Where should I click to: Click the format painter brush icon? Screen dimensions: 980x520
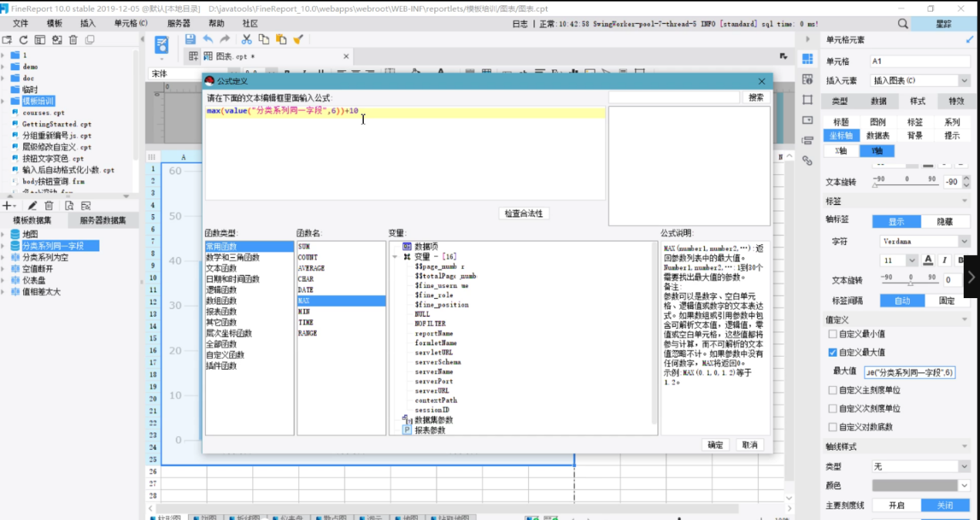click(298, 39)
